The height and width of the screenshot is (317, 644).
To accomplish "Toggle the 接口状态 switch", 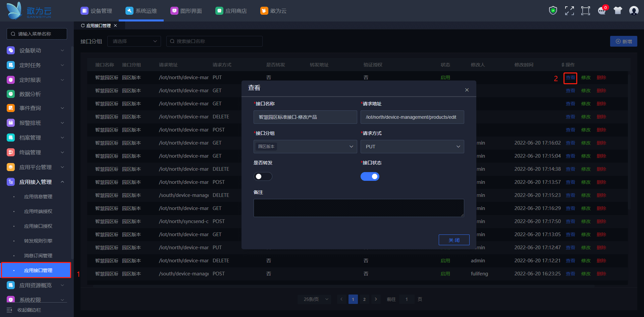I will [370, 176].
